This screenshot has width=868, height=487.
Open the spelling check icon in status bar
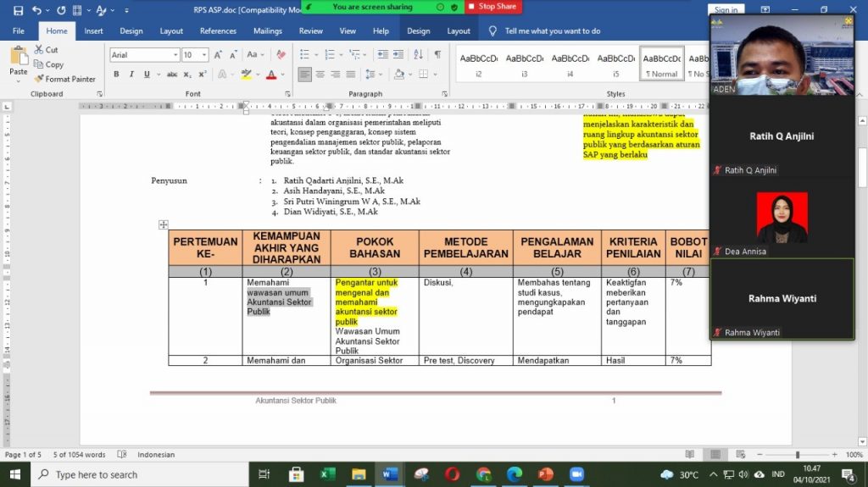click(x=122, y=454)
